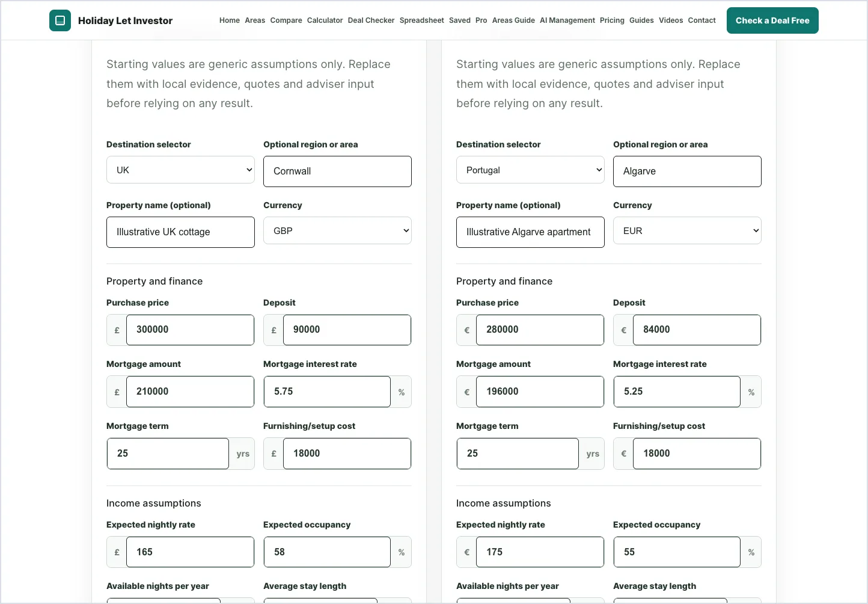Open the Calculator nav item
The height and width of the screenshot is (604, 868).
[325, 20]
